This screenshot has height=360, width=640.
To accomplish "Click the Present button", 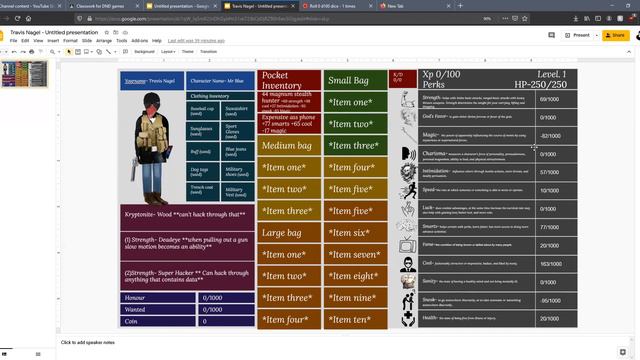I will click(x=578, y=36).
